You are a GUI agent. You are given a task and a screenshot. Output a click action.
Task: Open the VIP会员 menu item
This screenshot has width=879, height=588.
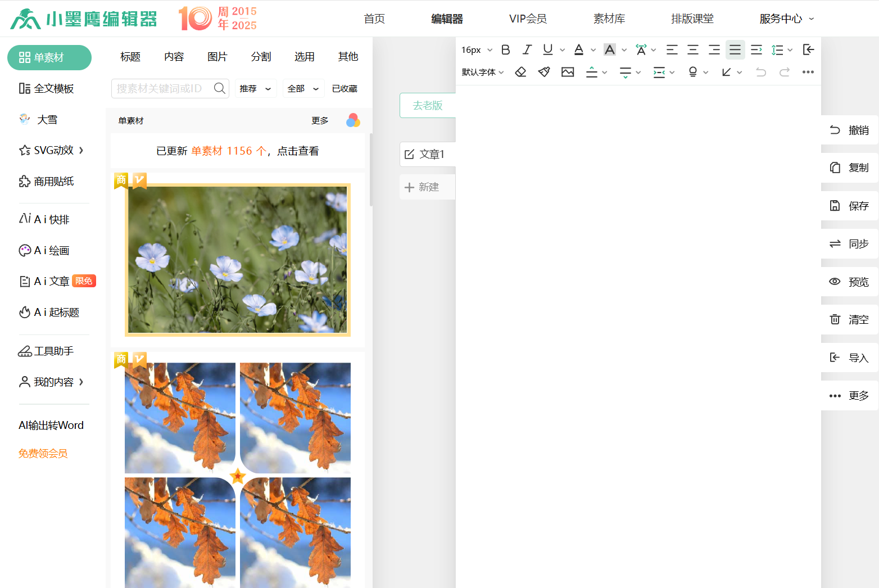coord(528,19)
